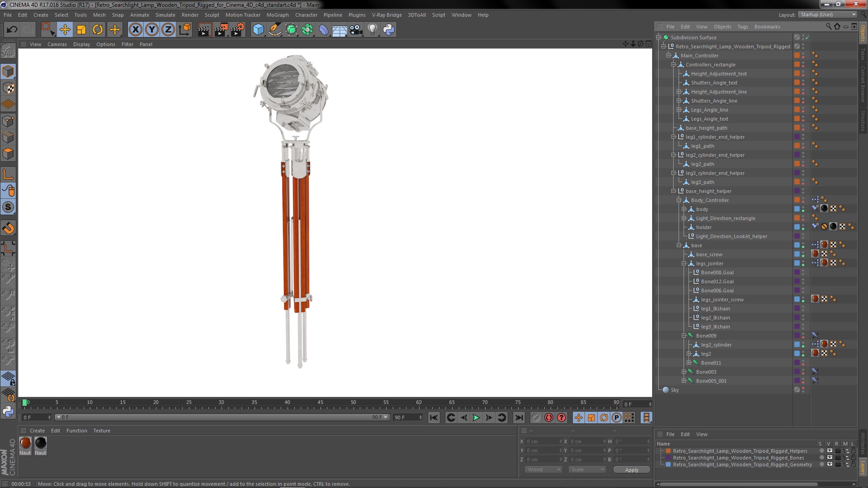Viewport: 868px width, 488px height.
Task: Add a Cube primitive object
Action: pyautogui.click(x=258, y=30)
